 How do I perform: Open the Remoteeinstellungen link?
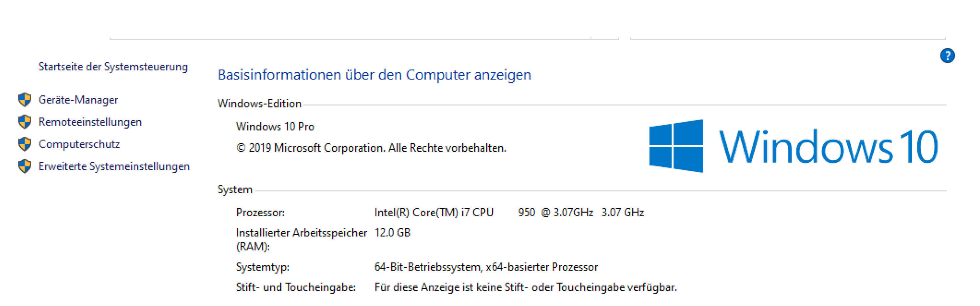pos(90,122)
